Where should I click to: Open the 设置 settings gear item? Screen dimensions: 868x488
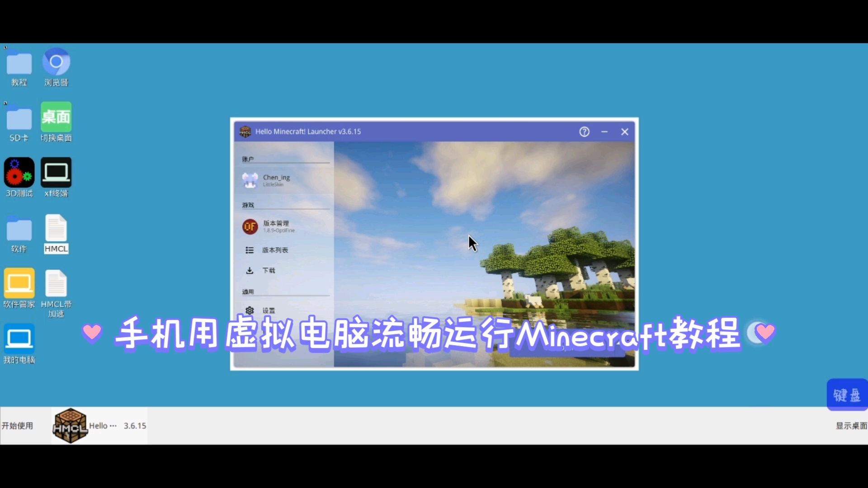[284, 310]
